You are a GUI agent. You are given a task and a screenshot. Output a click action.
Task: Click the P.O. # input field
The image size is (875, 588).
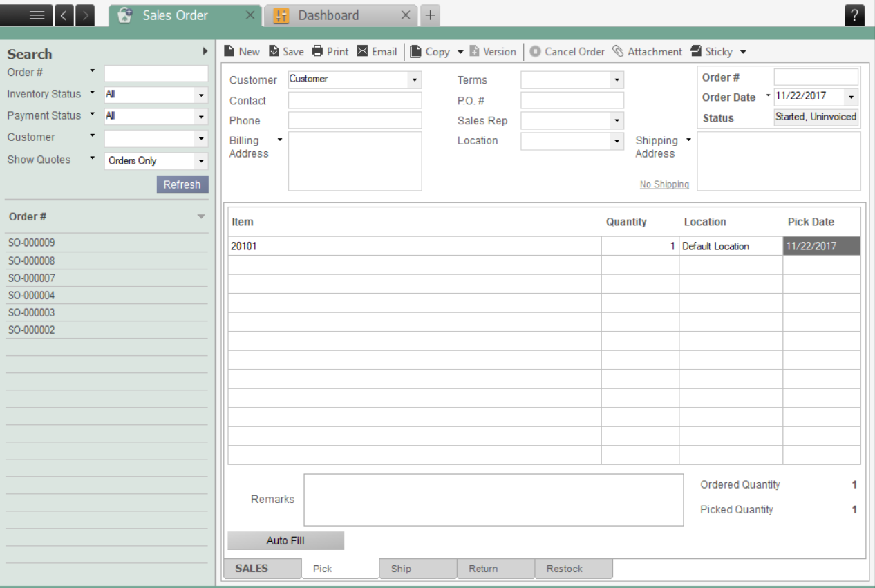[572, 100]
